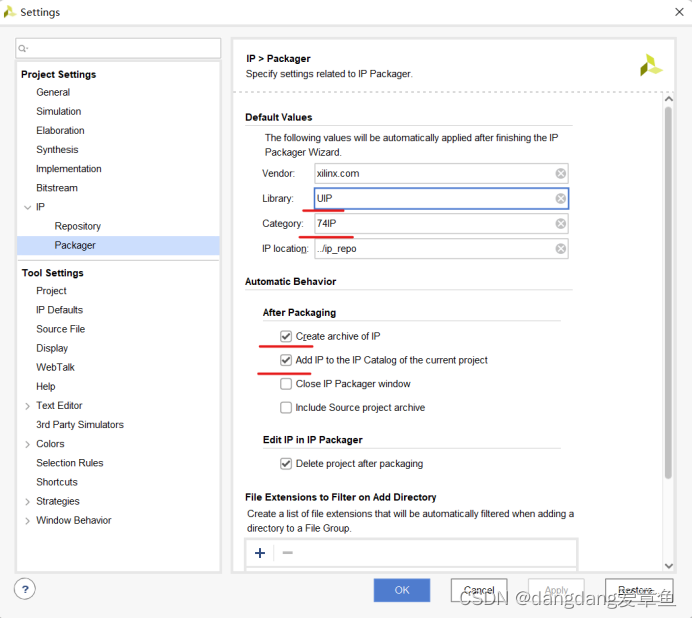Open Display tool settings

[x=52, y=348]
